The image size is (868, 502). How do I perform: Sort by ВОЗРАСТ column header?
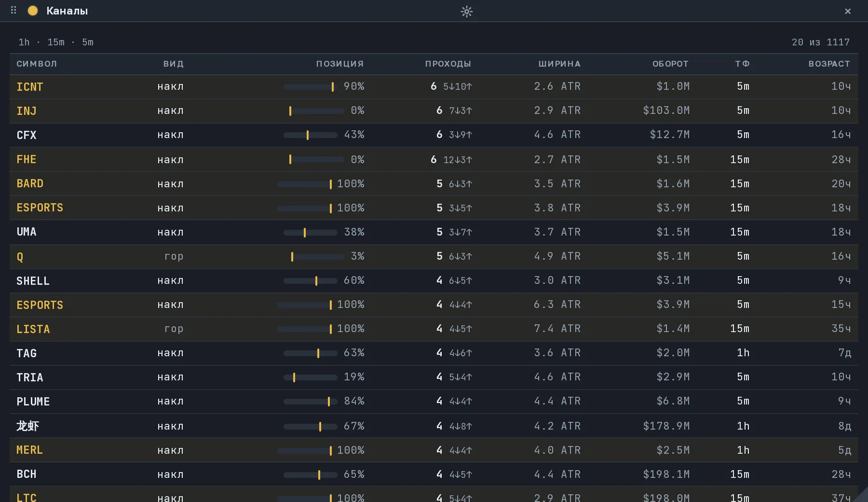click(x=829, y=64)
